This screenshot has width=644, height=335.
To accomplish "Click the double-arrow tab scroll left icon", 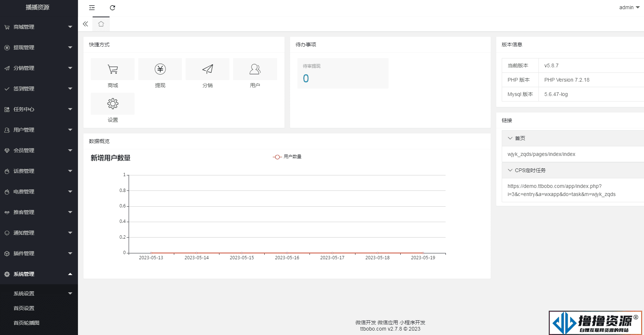I will (x=85, y=24).
